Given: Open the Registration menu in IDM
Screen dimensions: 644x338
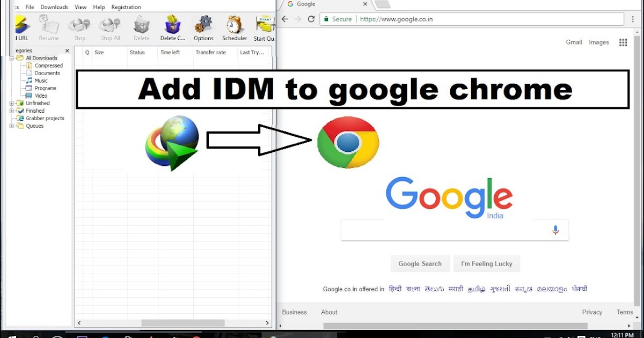Looking at the screenshot, I should point(126,7).
